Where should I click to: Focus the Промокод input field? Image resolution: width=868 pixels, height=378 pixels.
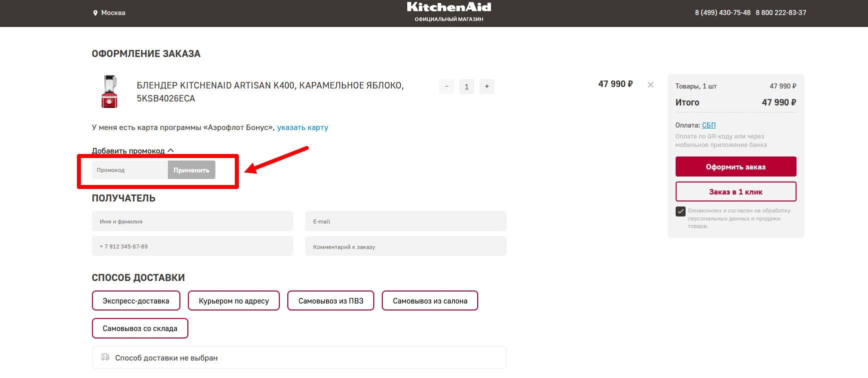coord(130,170)
